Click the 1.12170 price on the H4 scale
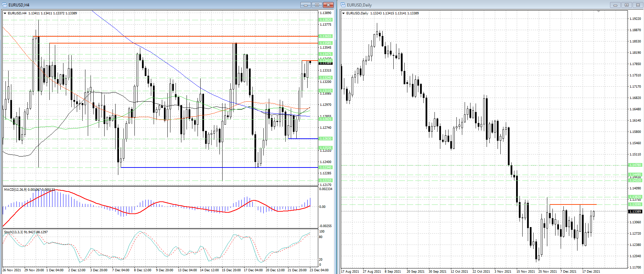Screen dimensions: 644x274 click(325, 185)
